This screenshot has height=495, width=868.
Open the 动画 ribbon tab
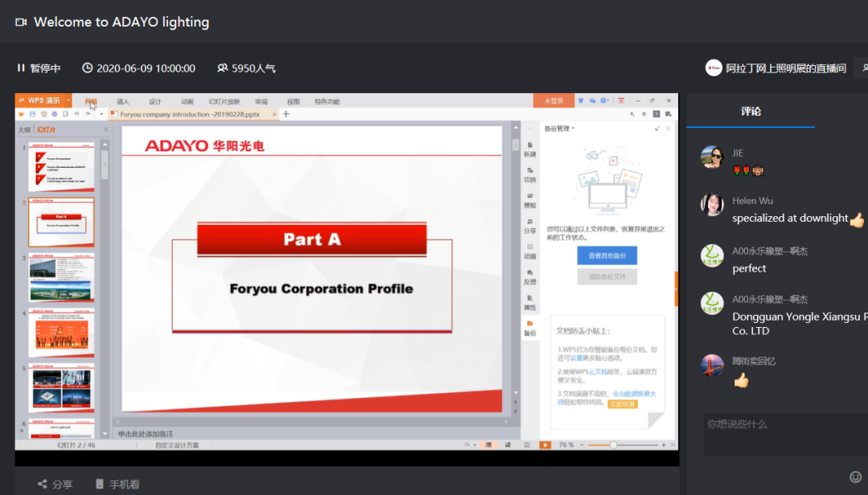point(187,101)
